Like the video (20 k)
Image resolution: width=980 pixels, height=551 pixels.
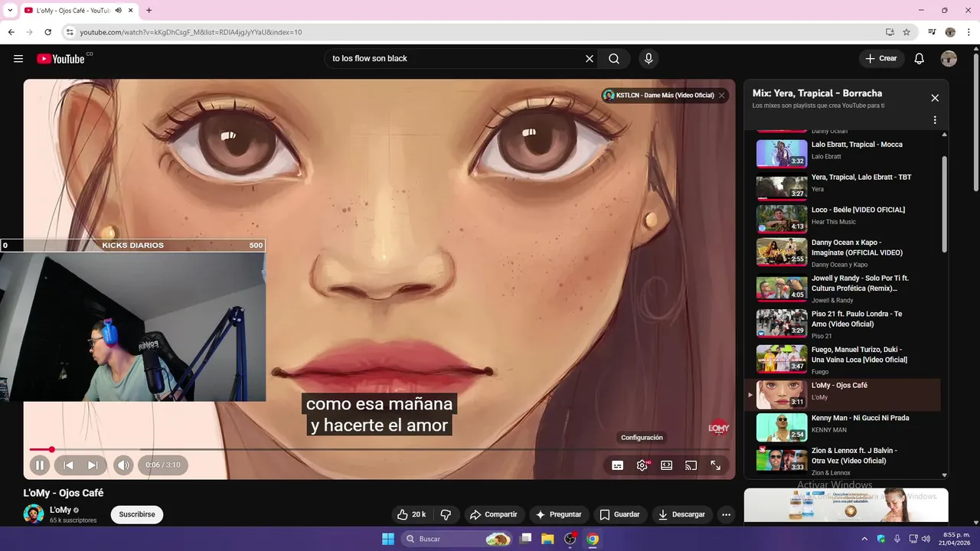click(x=411, y=514)
